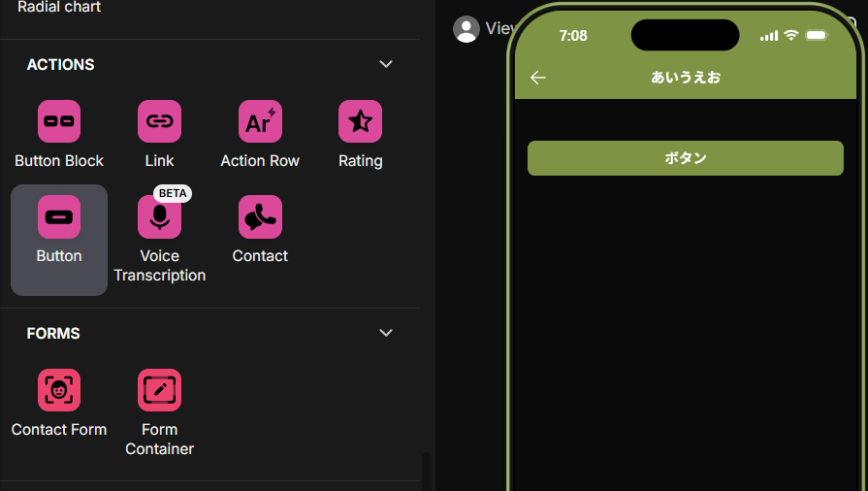
Task: Choose the Action Row component
Action: coord(260,121)
